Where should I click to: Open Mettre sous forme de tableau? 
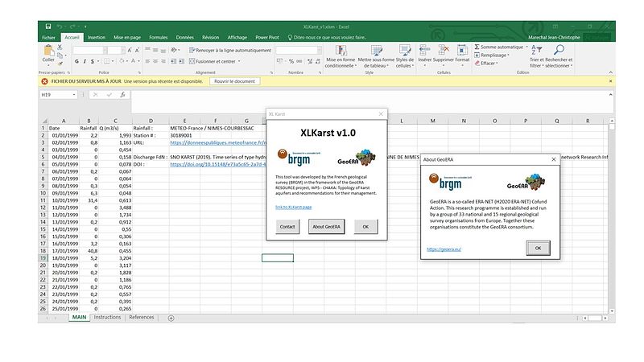click(376, 56)
